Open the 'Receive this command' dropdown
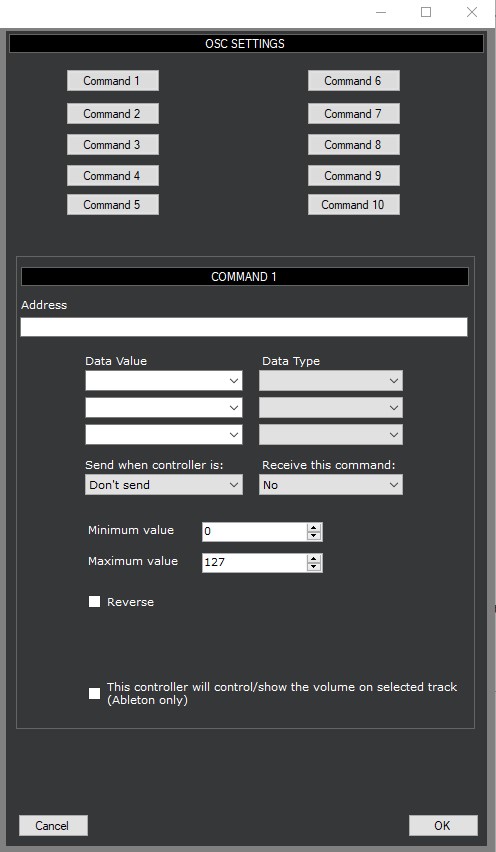The height and width of the screenshot is (852, 496). [331, 485]
